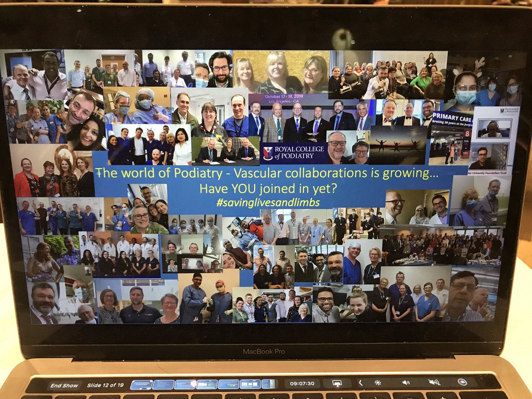This screenshot has width=532, height=399.
Task: Select the first slide thumbnail in Touch Bar
Action: click(x=141, y=385)
